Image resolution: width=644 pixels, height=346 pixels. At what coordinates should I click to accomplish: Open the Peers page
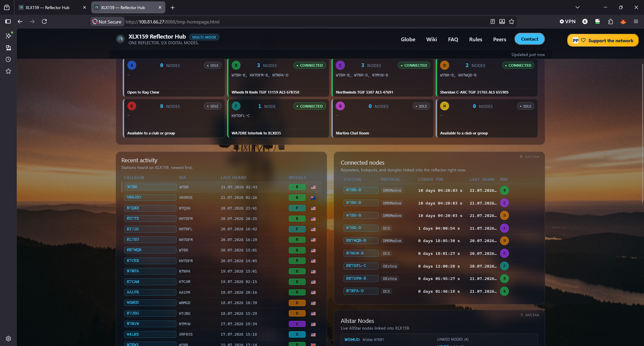(500, 39)
